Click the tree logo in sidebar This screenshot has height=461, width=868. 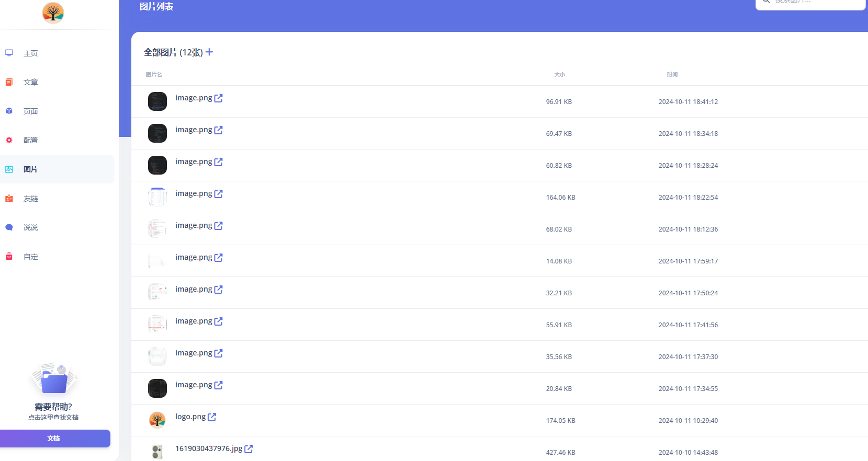point(53,13)
